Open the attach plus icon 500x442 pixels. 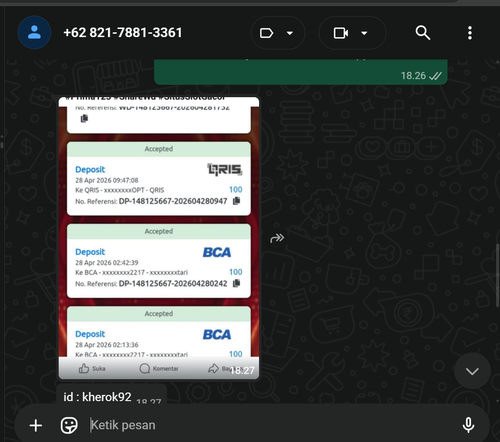[36, 425]
